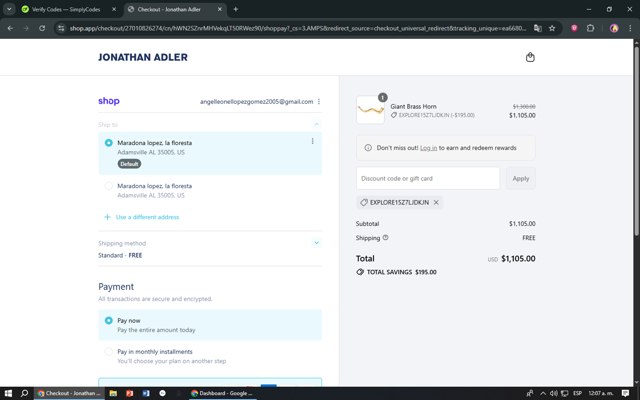
Task: Open Chrome's three-dot menu
Action: click(630, 28)
